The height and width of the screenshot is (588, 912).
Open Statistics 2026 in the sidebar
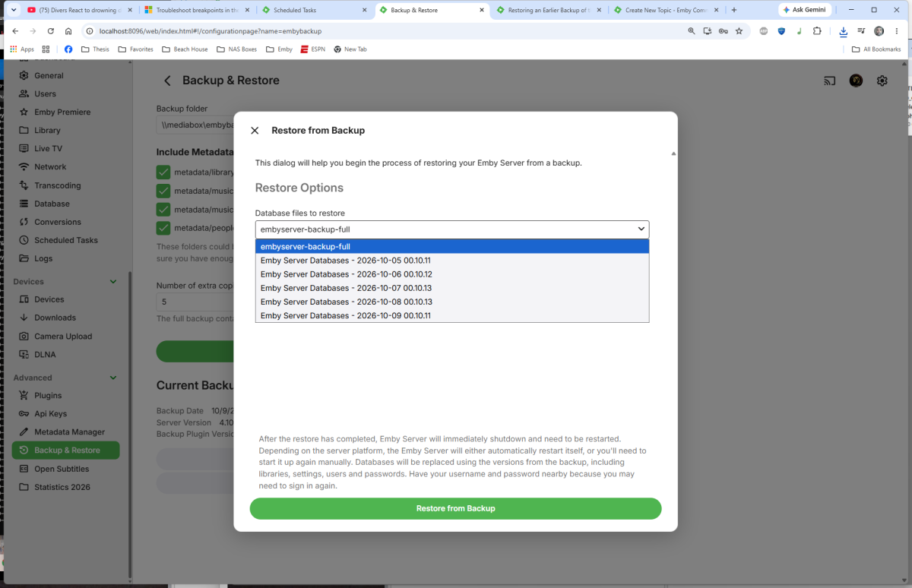[65, 487]
